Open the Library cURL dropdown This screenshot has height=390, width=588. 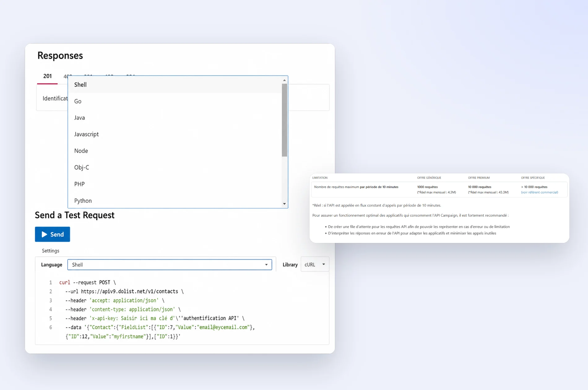(315, 264)
